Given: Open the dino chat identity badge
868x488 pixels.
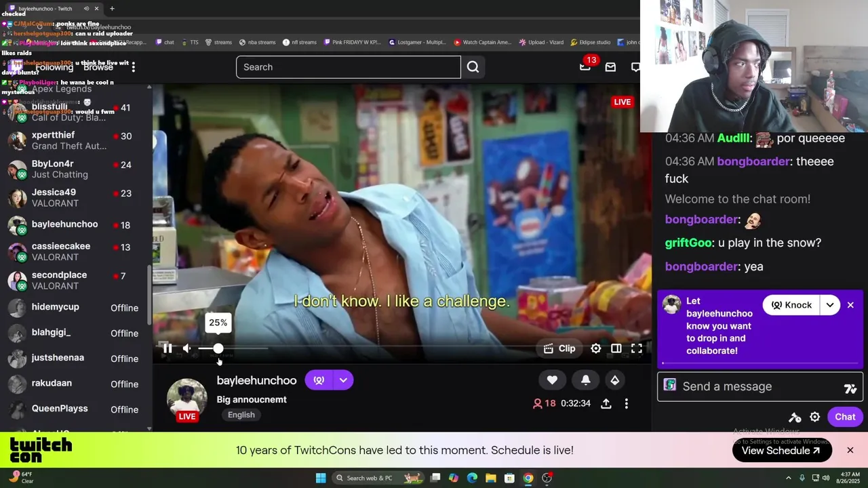Looking at the screenshot, I should point(669,385).
